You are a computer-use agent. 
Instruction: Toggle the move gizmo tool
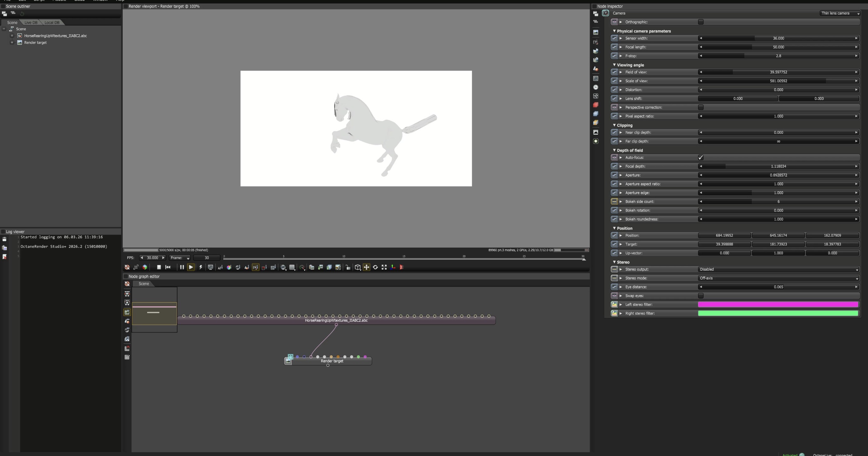(x=367, y=267)
